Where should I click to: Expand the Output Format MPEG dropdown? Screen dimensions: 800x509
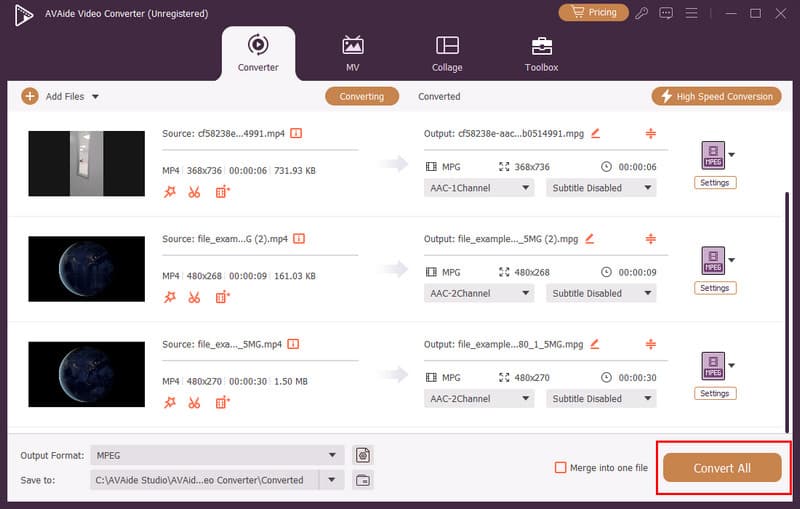pyautogui.click(x=217, y=455)
